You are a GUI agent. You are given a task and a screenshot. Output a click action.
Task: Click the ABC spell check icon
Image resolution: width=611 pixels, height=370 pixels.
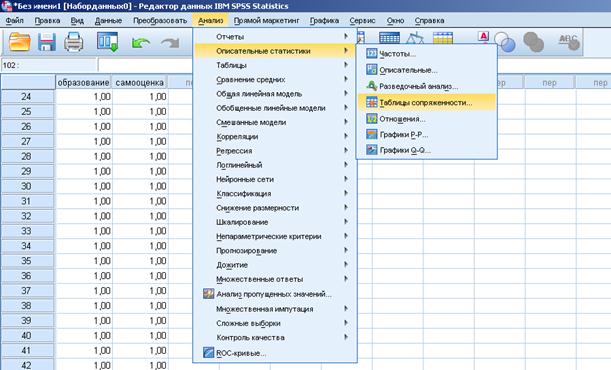(x=569, y=41)
